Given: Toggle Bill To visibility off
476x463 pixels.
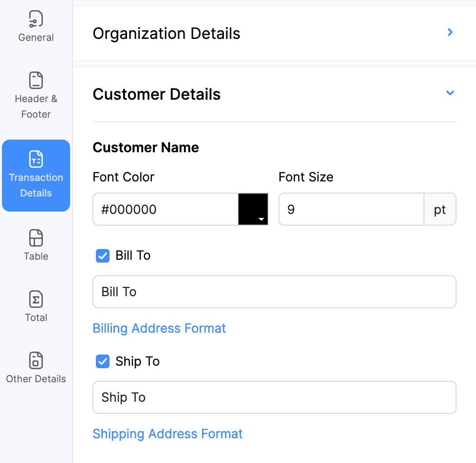Looking at the screenshot, I should click(102, 255).
